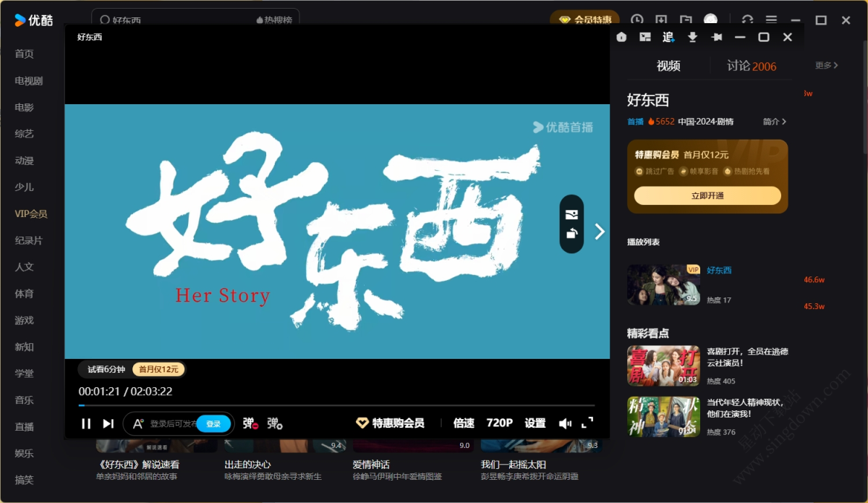Skip to the next video
Image resolution: width=868 pixels, height=503 pixels.
click(x=109, y=423)
